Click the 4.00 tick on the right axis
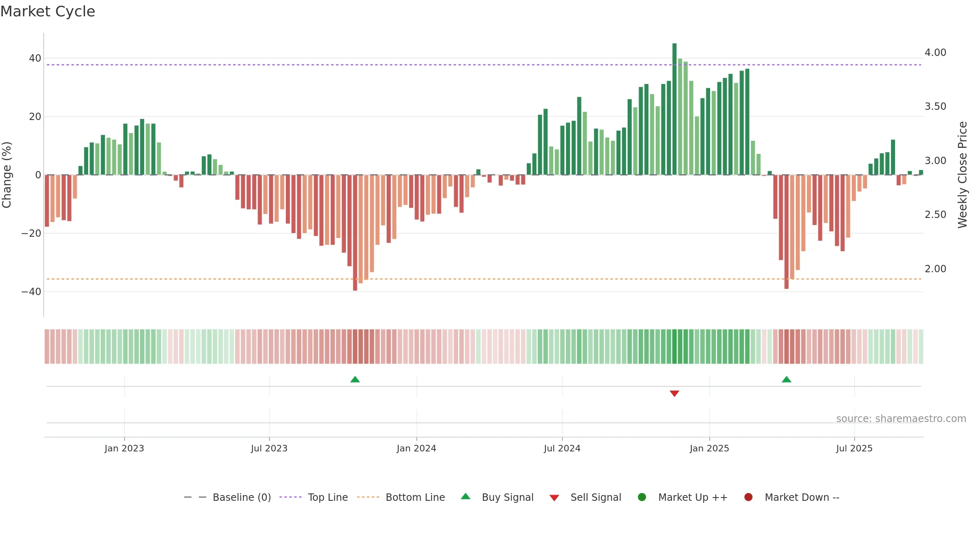Viewport: 980px width, 551px height. pyautogui.click(x=935, y=53)
